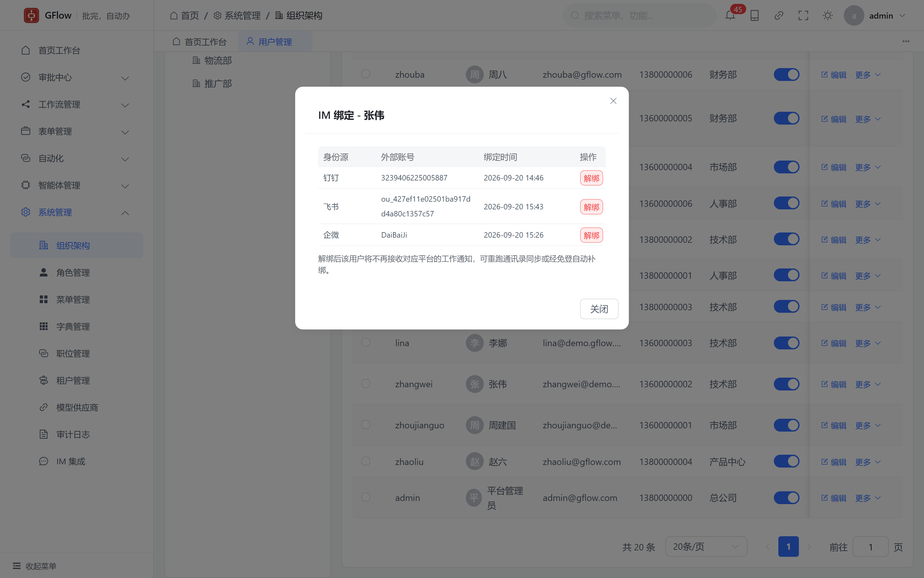The image size is (924, 578).
Task: Toggle status switch for zhoujianguo
Action: 787,425
